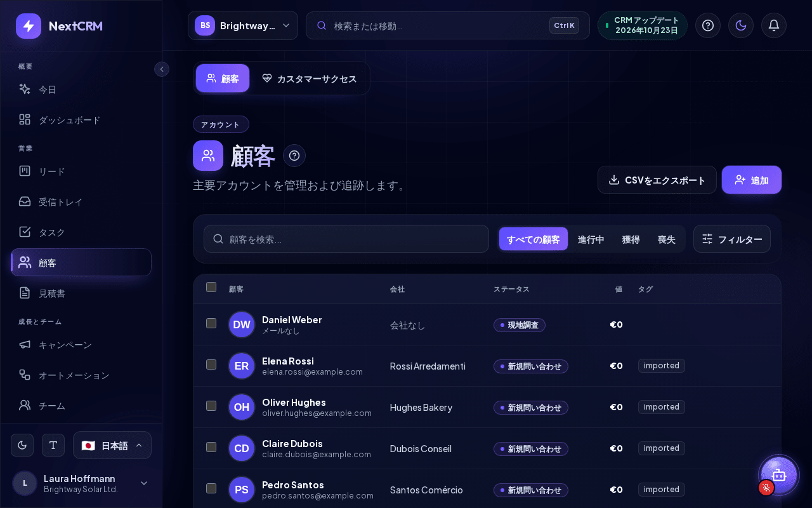Screen dimensions: 812x508
Task: Open the help icon in the top bar
Action: tap(708, 25)
